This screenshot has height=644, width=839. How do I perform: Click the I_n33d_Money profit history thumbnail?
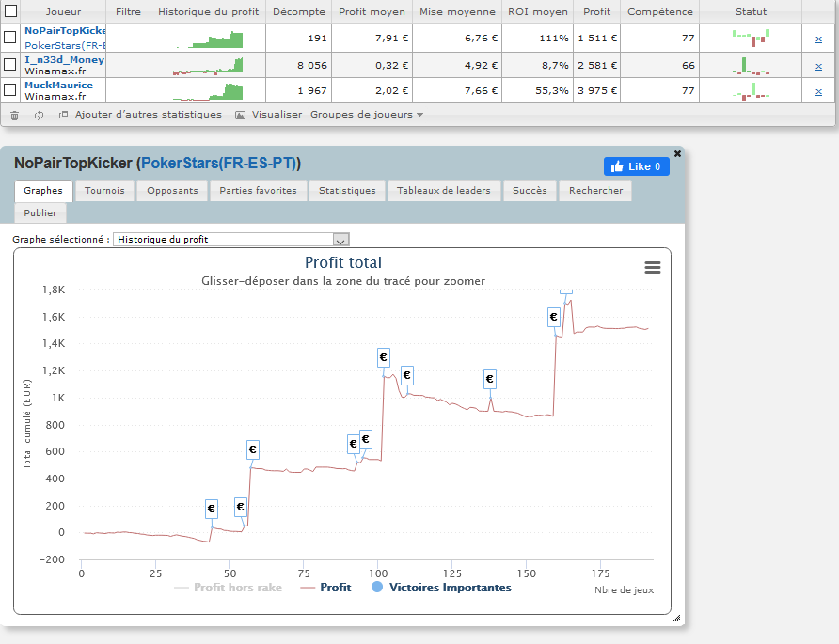pyautogui.click(x=208, y=66)
